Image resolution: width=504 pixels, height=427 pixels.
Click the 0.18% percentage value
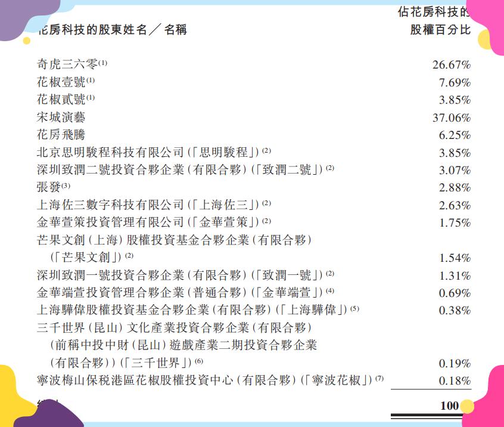point(455,381)
